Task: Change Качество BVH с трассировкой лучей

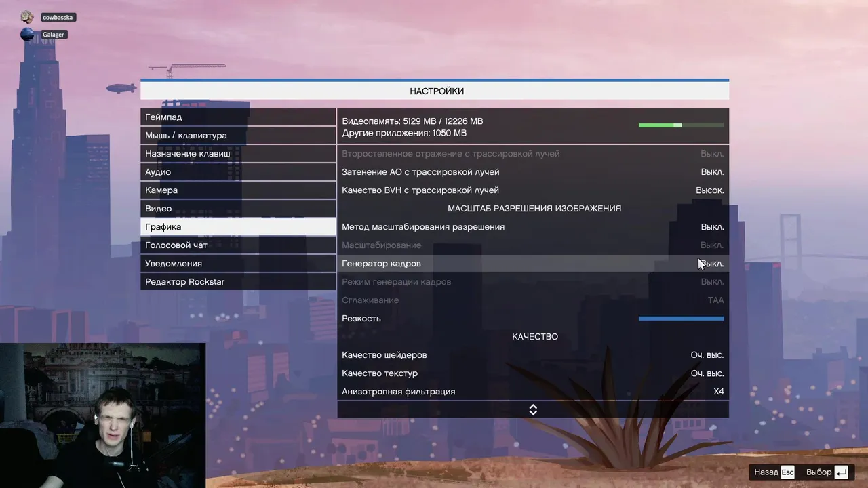Action: (x=533, y=190)
